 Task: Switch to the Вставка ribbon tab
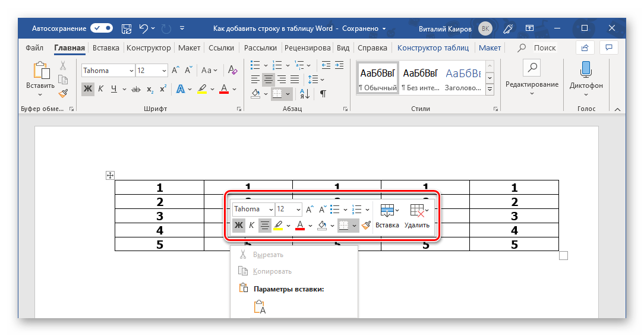pos(106,47)
